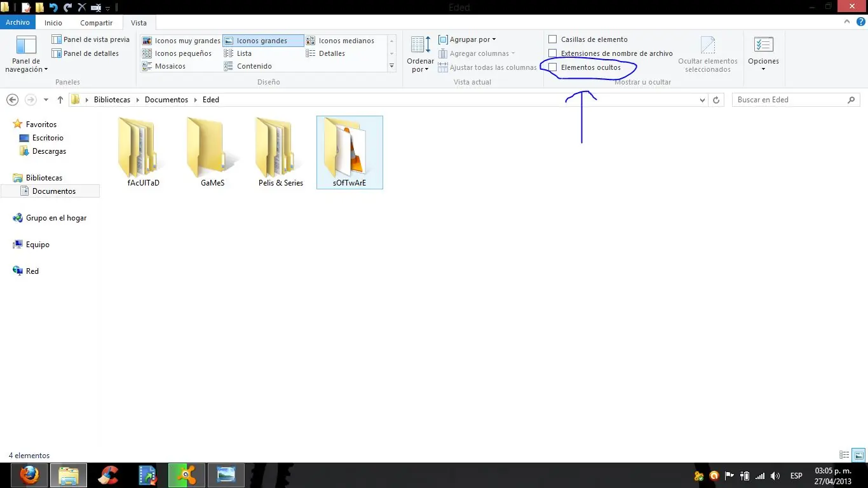Toggle Panel de detalles
Image resolution: width=868 pixels, height=488 pixels.
point(85,53)
